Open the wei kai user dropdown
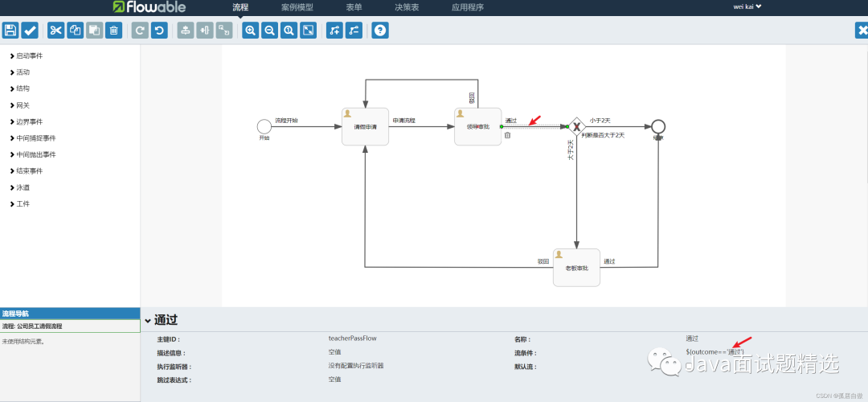The width and height of the screenshot is (868, 402). coord(747,6)
